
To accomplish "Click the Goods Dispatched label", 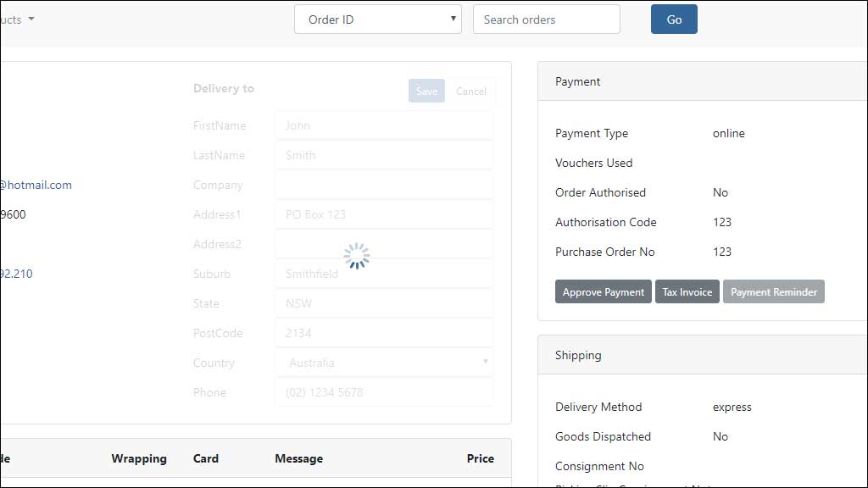I will coord(603,436).
